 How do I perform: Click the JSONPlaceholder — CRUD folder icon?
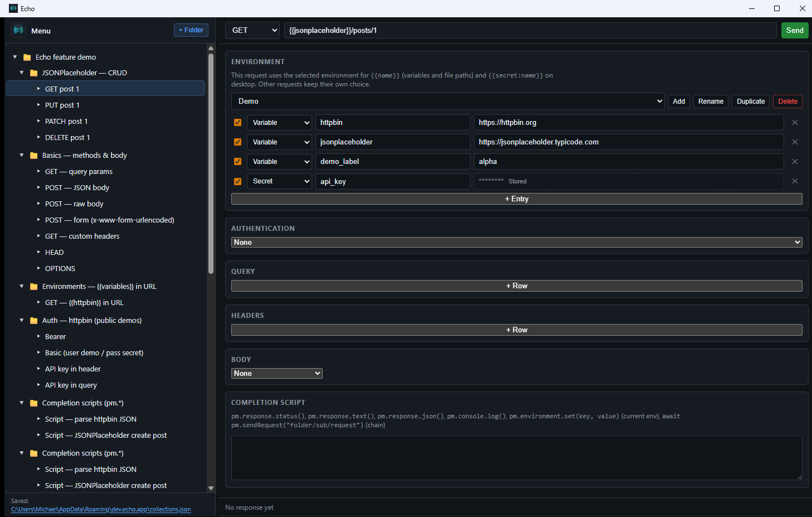33,73
